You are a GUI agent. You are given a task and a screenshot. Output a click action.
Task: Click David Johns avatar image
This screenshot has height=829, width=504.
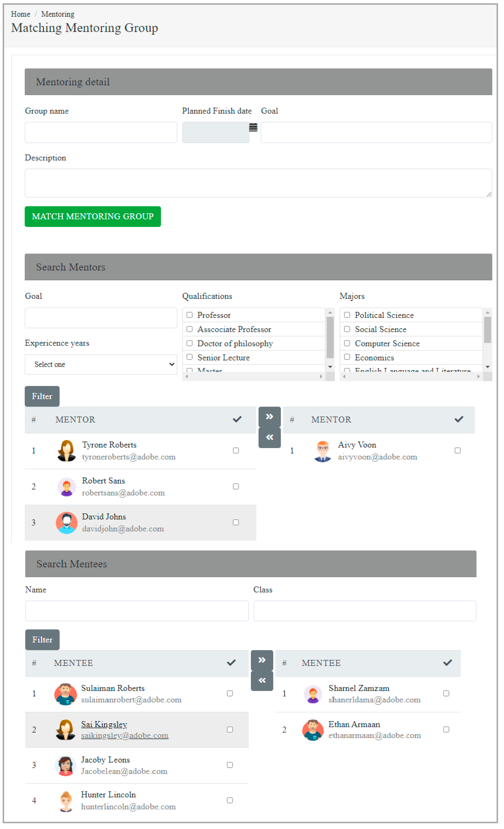pyautogui.click(x=66, y=523)
